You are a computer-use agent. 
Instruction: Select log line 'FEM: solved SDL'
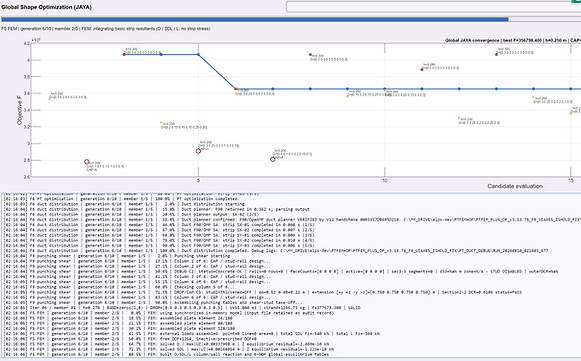[169, 349]
